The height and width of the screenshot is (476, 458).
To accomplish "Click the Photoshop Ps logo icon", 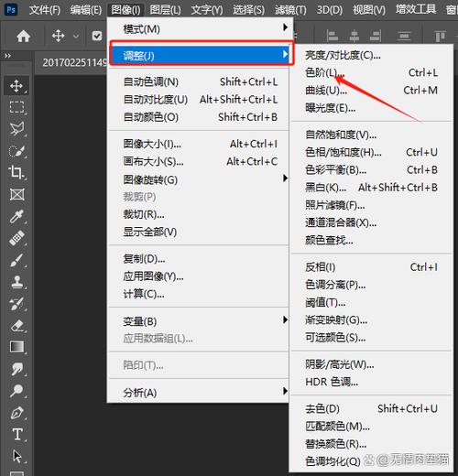I will 11,9.
